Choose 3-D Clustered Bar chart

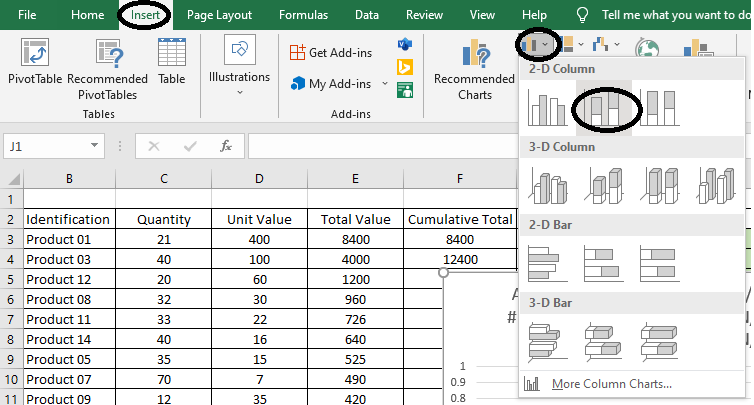click(x=548, y=342)
